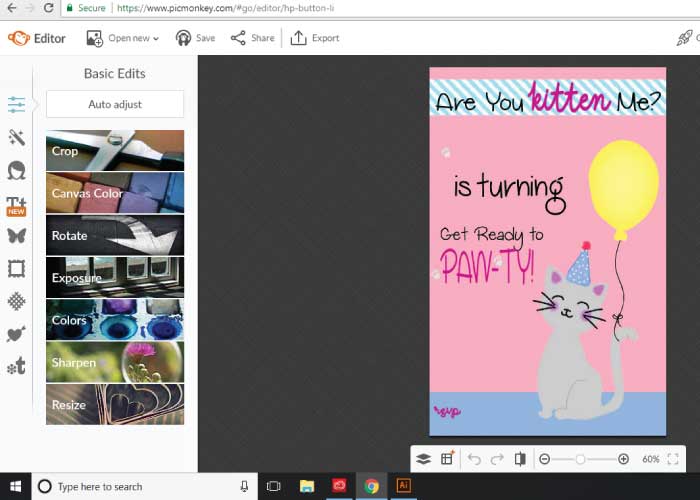700x500 pixels.
Task: Expand the Crop option
Action: point(115,151)
